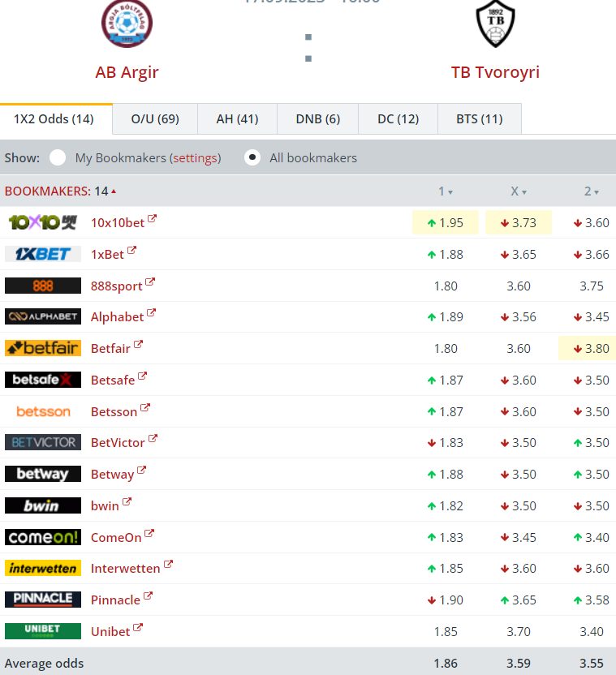Sort by the X draw odds column
This screenshot has height=675, width=616.
518,191
